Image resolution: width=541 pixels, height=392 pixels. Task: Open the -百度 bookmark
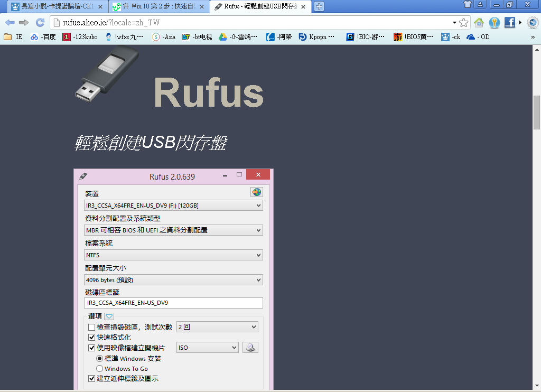43,37
